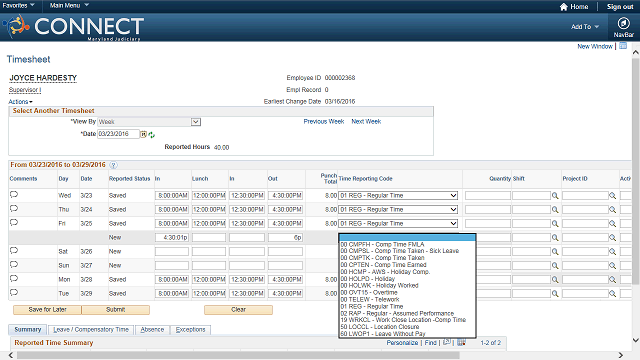Look up Project ID for Thu 3/24
640x360 pixels.
612,210
